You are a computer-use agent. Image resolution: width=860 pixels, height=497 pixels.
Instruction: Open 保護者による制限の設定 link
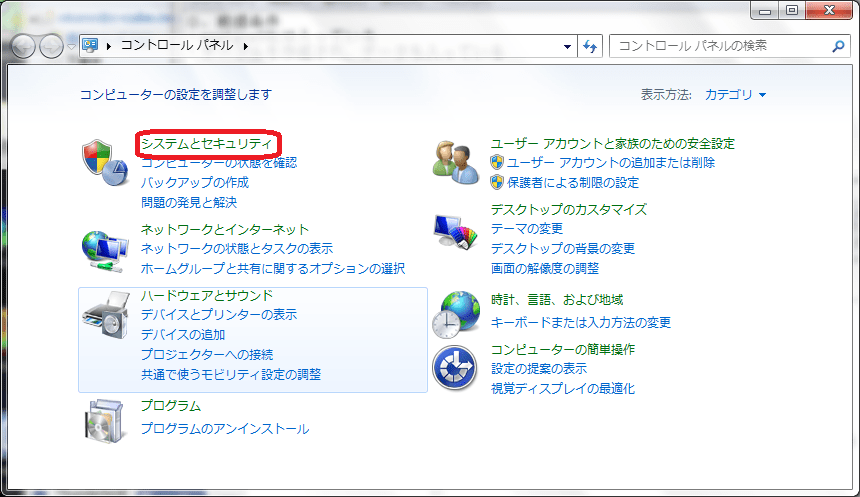click(573, 182)
